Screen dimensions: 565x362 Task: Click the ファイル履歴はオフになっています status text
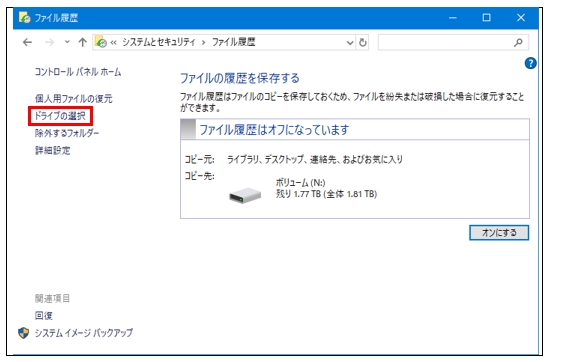point(274,130)
